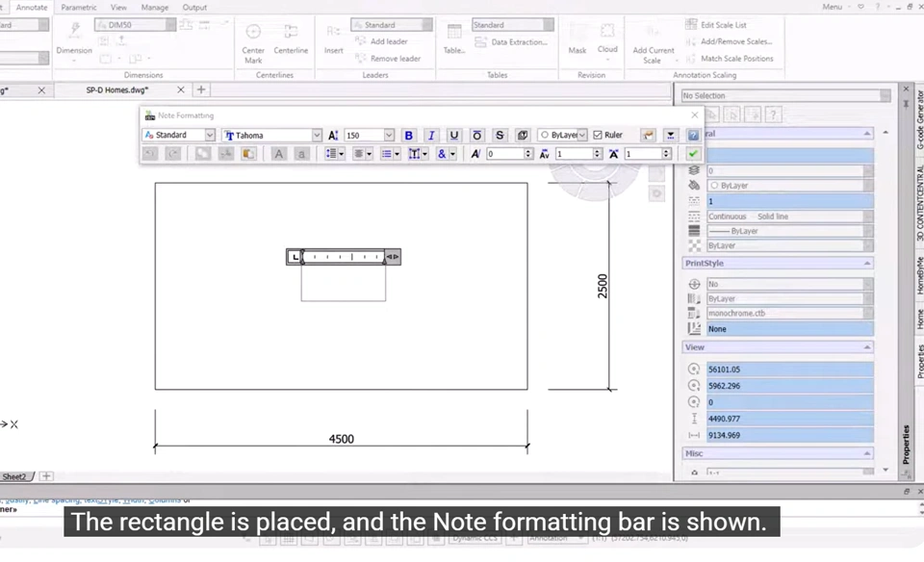This screenshot has height=562, width=924.
Task: Click the width factor input field
Action: click(x=644, y=154)
